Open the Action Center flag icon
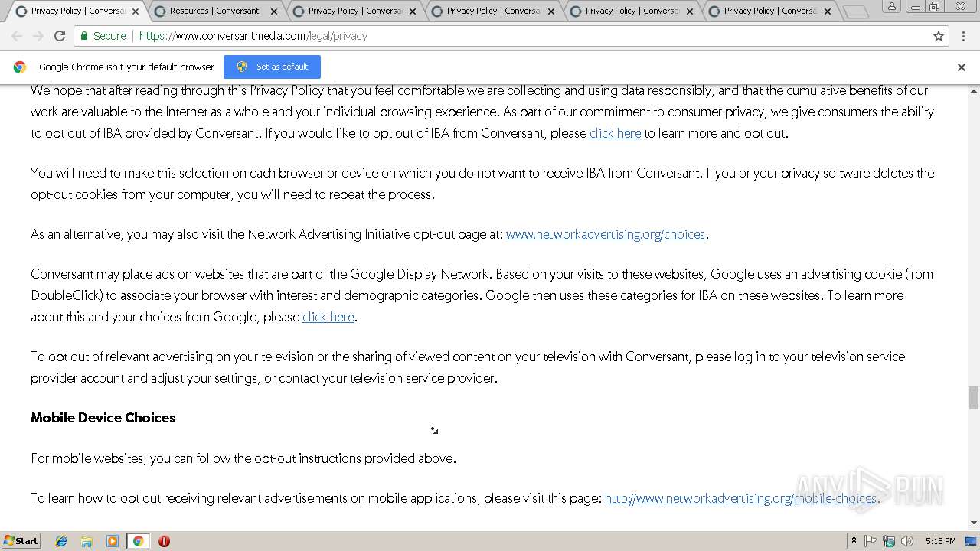This screenshot has height=551, width=980. tap(871, 541)
